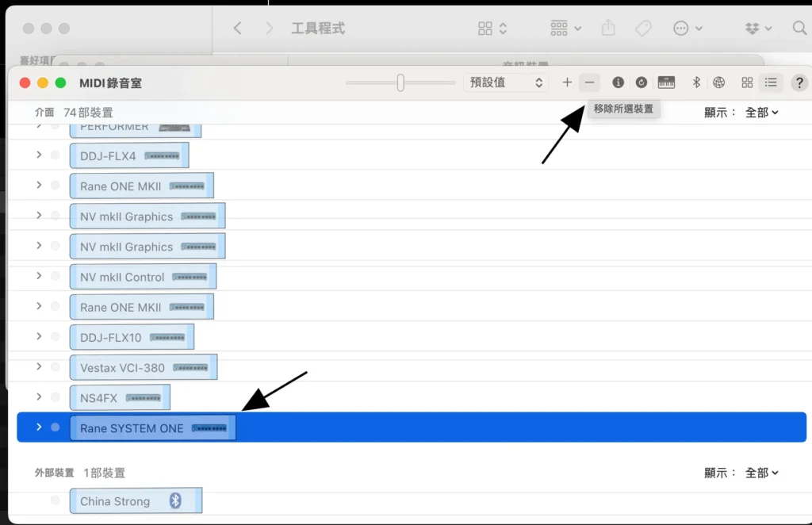
Task: Click the icon size slider handle
Action: point(400,82)
